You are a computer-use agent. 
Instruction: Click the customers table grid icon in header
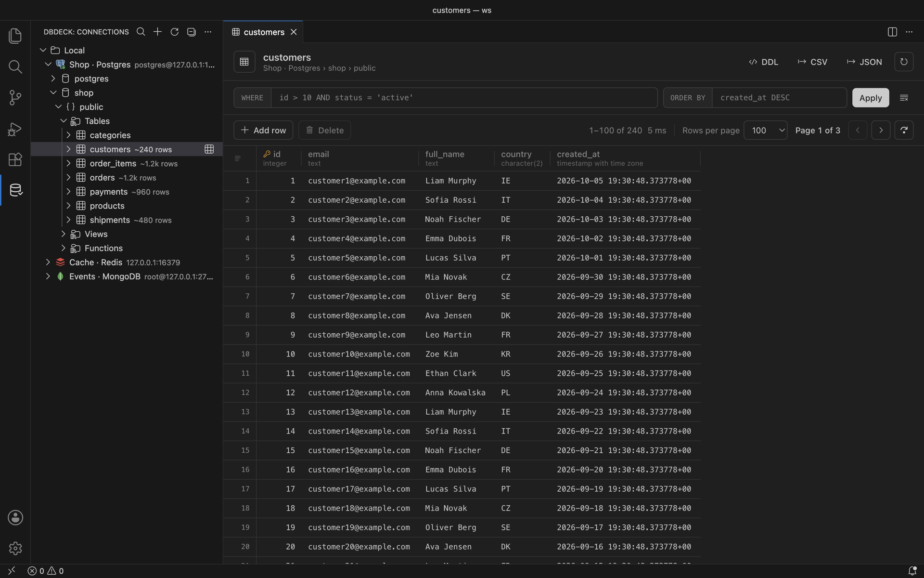(x=244, y=62)
